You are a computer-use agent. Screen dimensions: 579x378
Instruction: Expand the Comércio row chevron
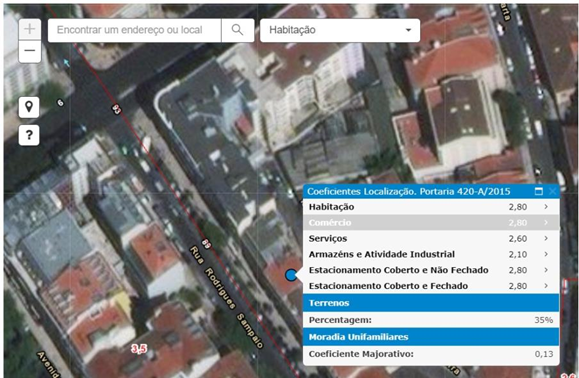[x=546, y=223]
